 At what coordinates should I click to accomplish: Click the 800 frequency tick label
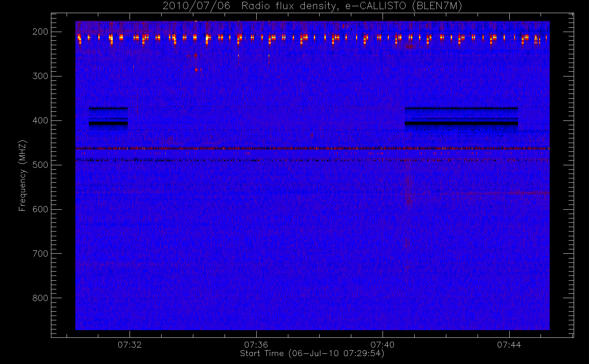point(40,298)
